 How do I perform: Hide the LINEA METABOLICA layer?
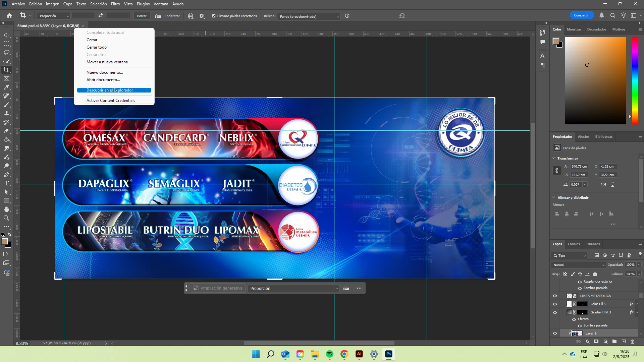555,296
